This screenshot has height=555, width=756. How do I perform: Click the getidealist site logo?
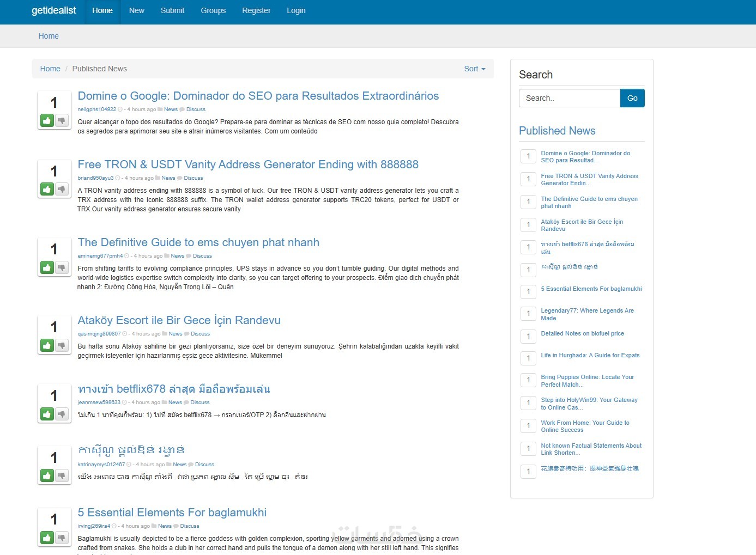click(x=54, y=10)
